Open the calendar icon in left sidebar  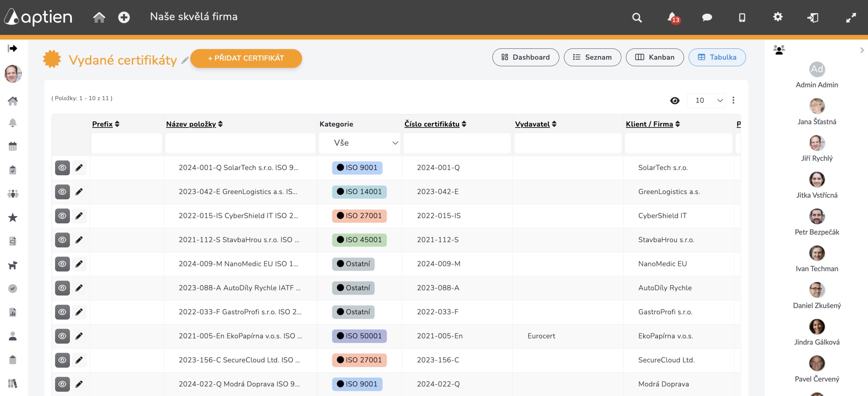(x=12, y=146)
